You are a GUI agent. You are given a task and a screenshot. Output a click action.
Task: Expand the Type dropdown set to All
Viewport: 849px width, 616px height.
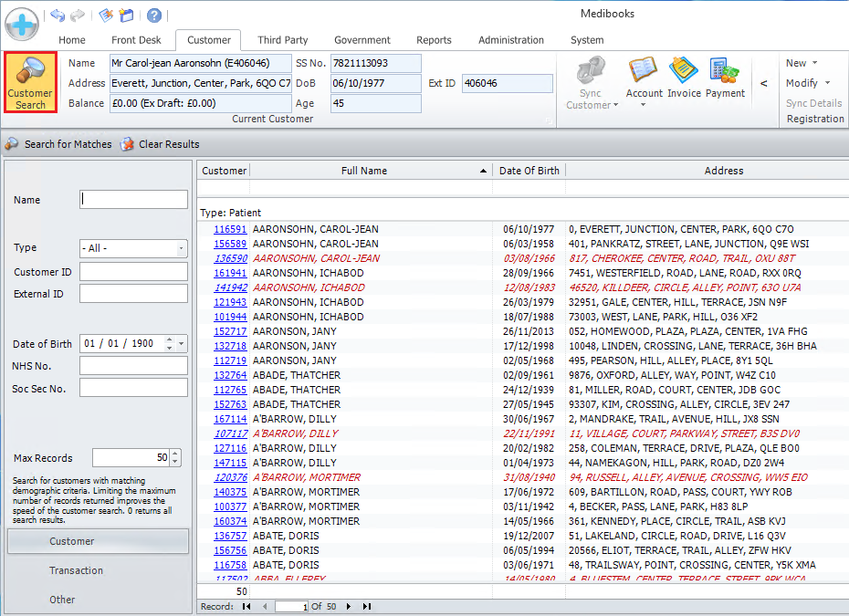pyautogui.click(x=181, y=248)
